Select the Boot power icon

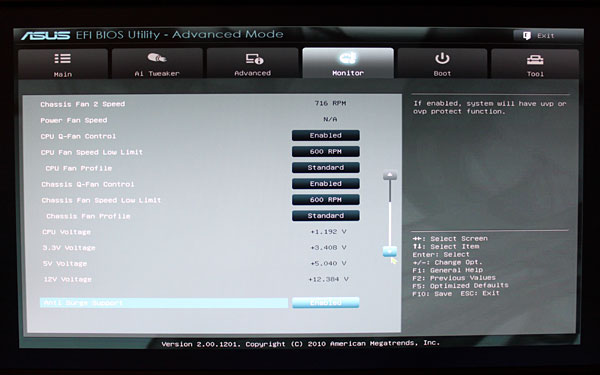pos(442,59)
